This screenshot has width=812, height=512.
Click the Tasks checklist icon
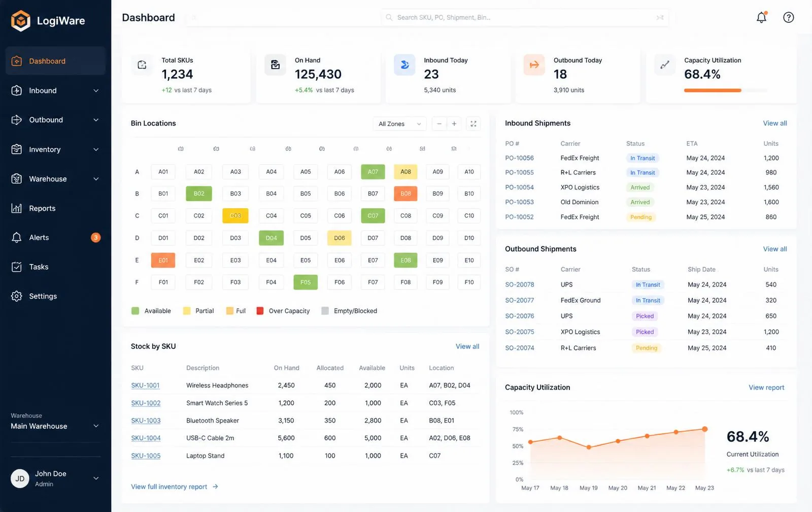16,267
